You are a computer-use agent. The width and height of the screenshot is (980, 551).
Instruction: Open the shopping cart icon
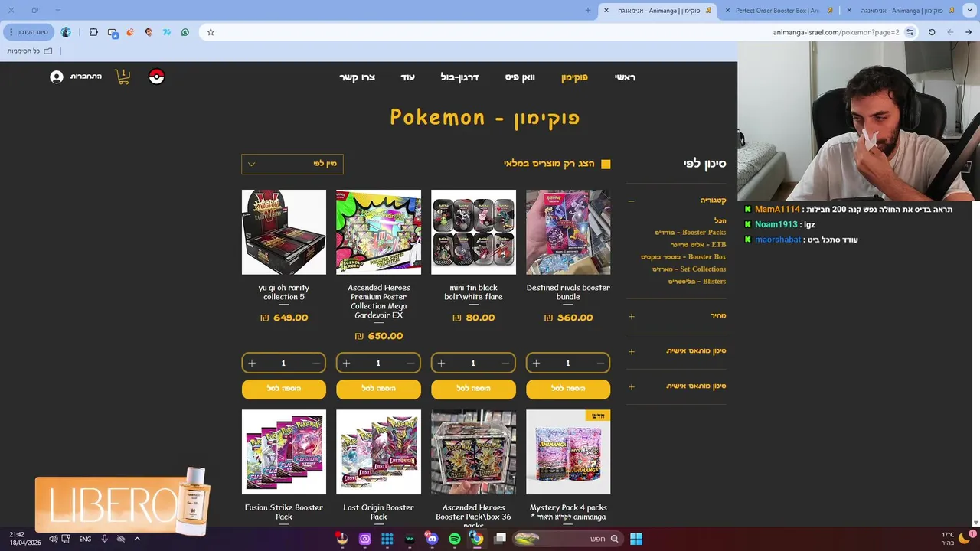point(122,77)
